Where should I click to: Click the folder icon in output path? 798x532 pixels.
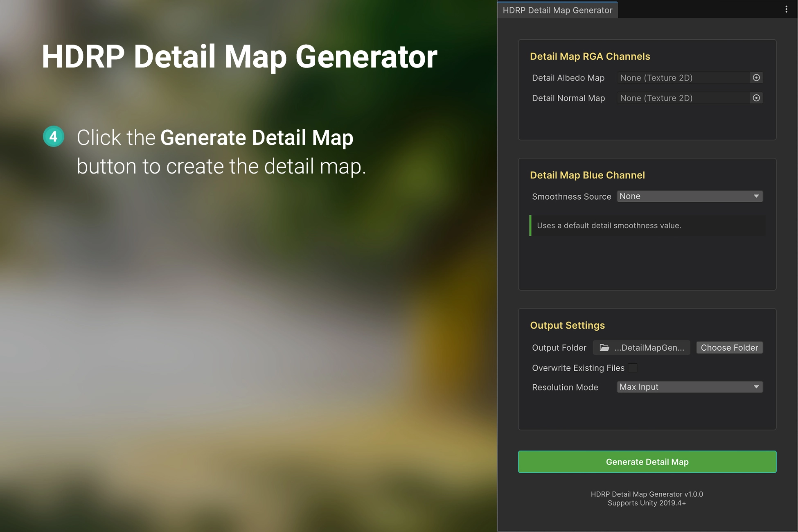[604, 348]
